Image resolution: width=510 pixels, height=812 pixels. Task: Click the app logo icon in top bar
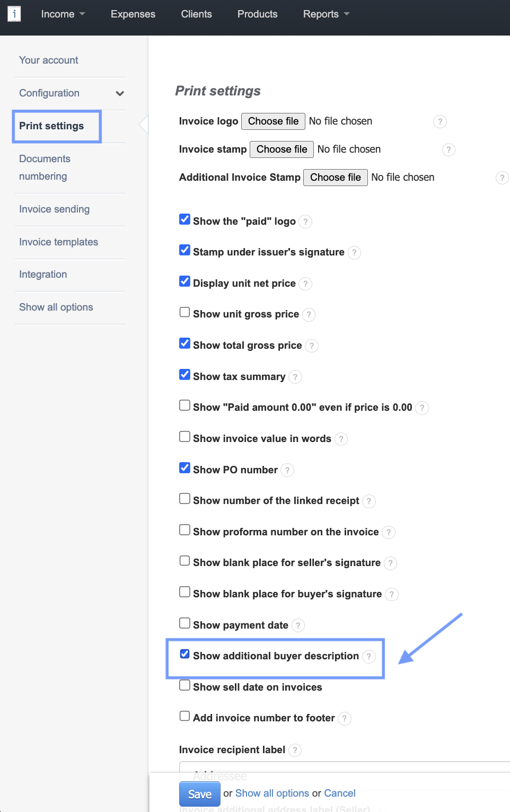[14, 14]
